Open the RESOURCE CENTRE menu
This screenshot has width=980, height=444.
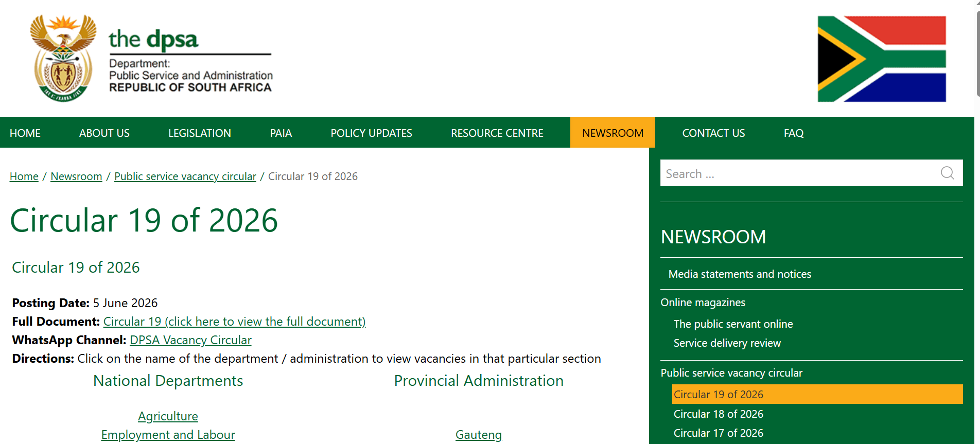497,133
